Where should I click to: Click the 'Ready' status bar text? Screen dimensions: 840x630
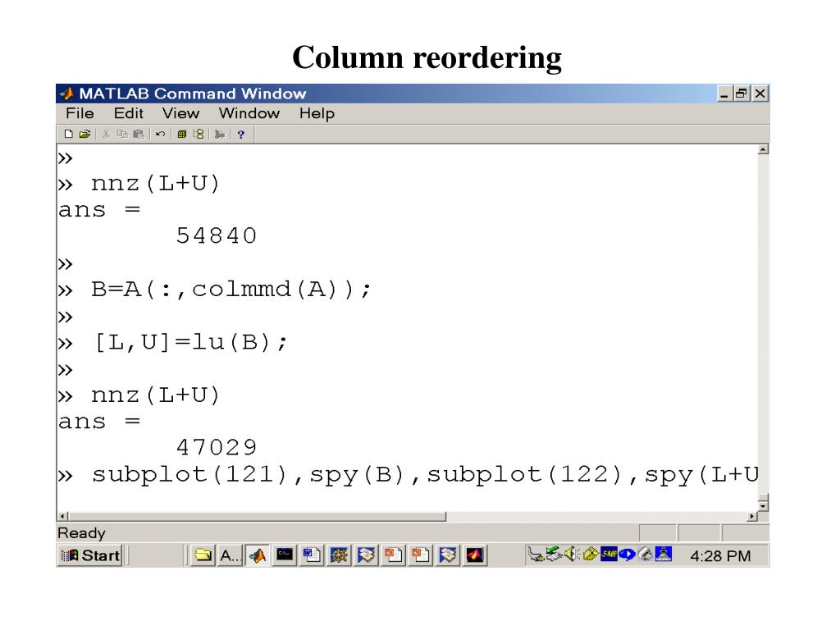(81, 533)
